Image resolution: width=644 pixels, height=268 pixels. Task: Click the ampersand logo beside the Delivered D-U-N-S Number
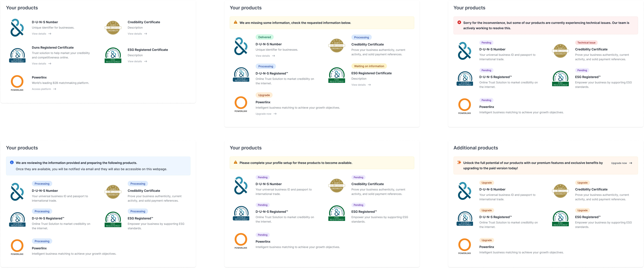point(241,46)
